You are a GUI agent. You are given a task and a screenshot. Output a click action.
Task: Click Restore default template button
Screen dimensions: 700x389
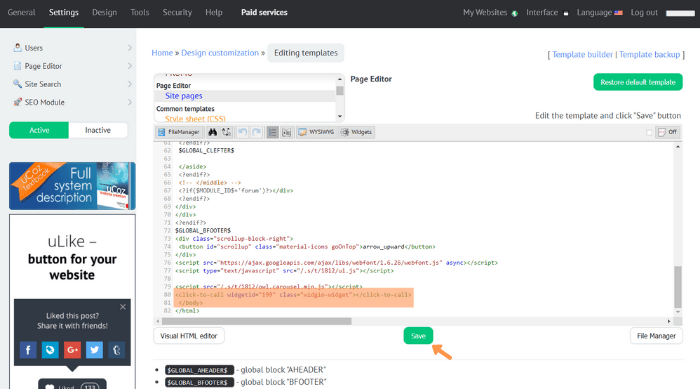tap(638, 82)
